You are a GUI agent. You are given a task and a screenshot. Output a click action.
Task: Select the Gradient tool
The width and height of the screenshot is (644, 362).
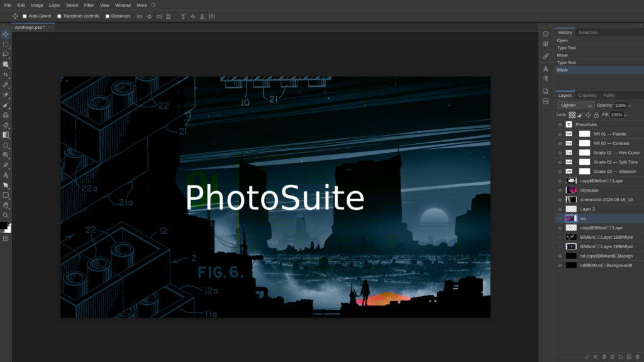click(6, 134)
